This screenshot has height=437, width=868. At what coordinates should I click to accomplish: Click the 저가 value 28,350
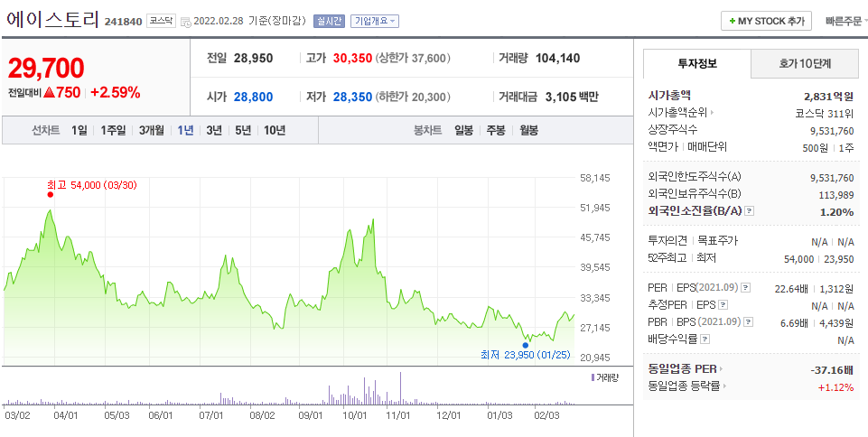pos(352,98)
